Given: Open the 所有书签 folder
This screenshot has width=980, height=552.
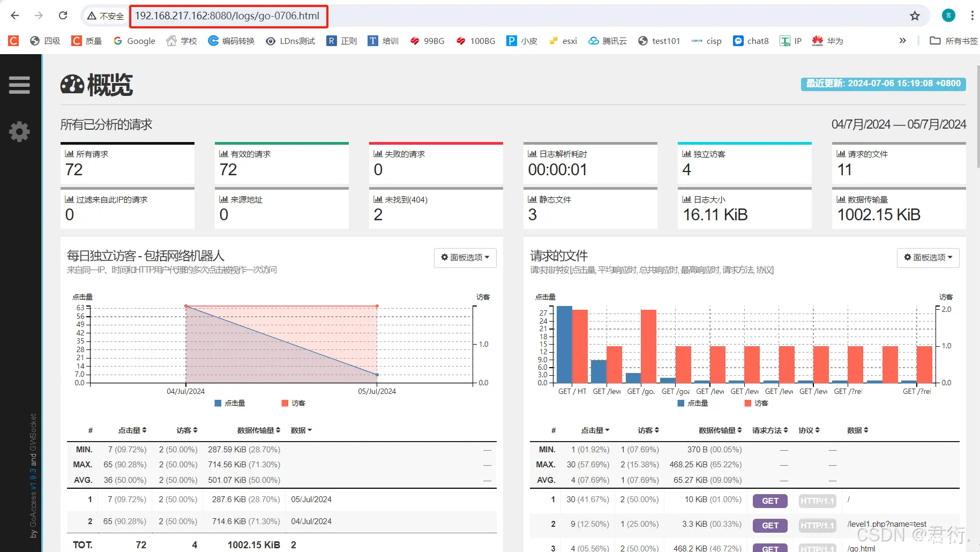Looking at the screenshot, I should pos(954,41).
